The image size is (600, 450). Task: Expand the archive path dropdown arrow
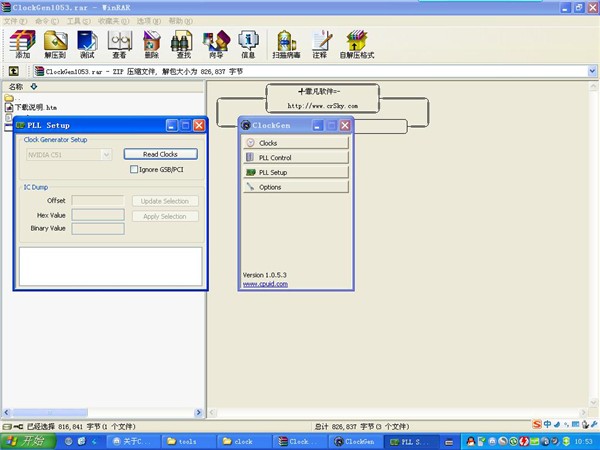click(x=592, y=71)
